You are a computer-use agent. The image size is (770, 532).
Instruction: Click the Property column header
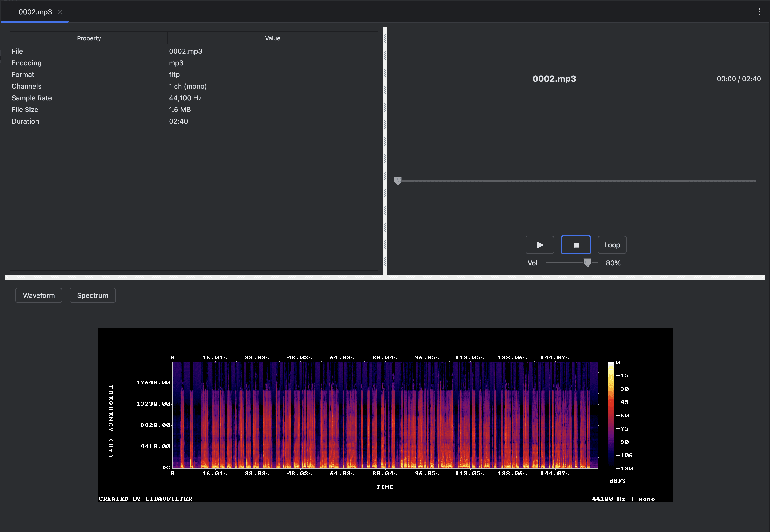click(89, 38)
